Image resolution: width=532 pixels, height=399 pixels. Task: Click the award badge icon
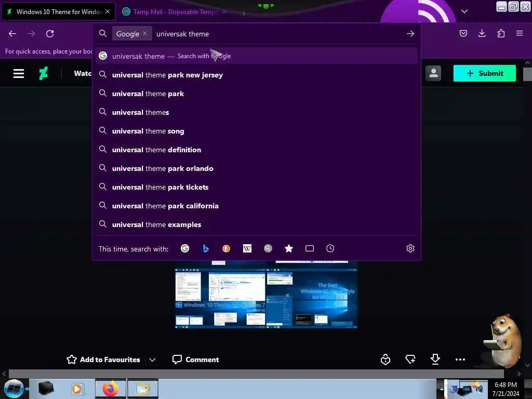pyautogui.click(x=385, y=360)
